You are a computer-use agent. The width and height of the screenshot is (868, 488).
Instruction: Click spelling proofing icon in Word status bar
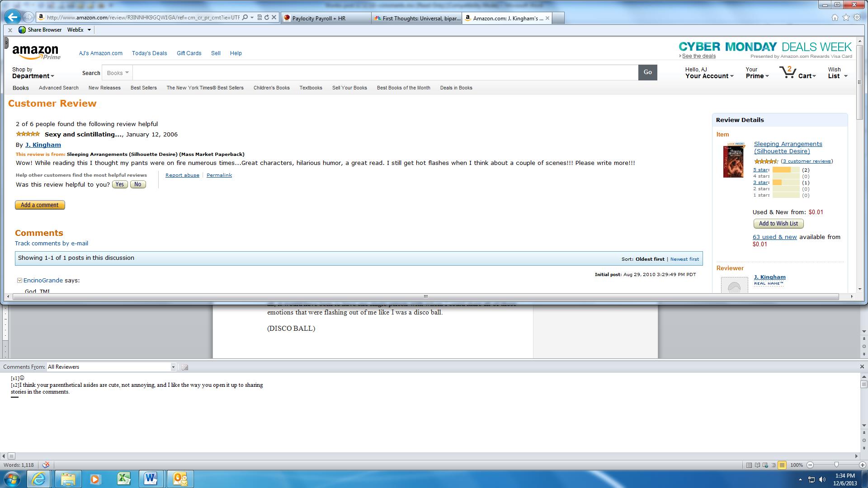[x=46, y=465]
